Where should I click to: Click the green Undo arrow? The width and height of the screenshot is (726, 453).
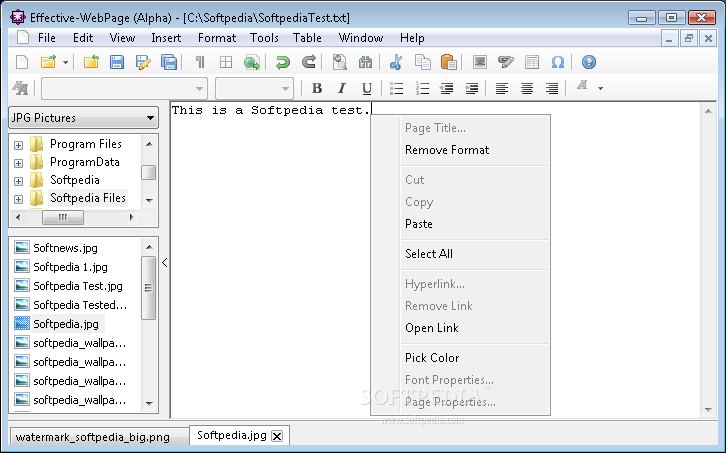tap(282, 62)
